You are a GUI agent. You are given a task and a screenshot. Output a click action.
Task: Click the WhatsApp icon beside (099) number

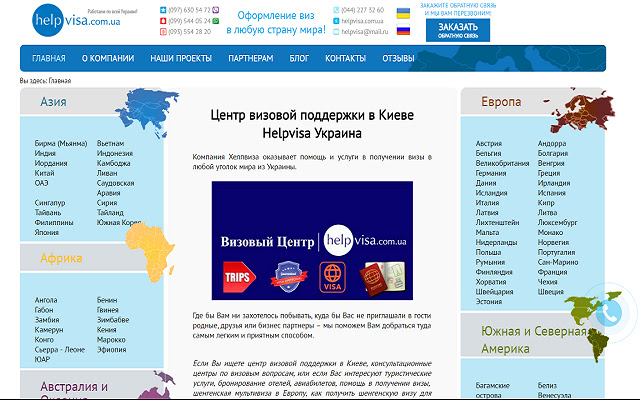tap(216, 20)
